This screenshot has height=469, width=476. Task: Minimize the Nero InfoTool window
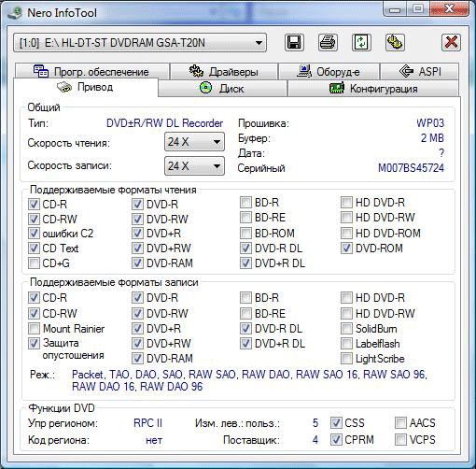point(395,9)
